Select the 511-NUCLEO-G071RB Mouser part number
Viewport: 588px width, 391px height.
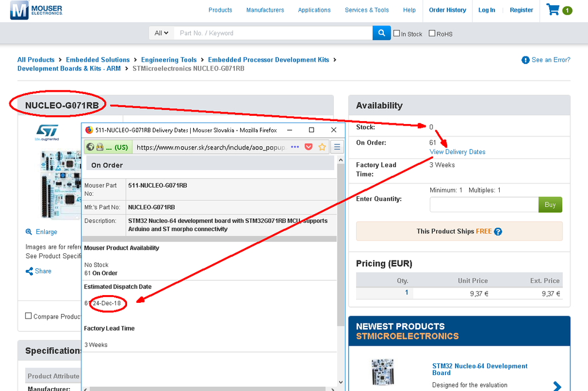[x=158, y=185]
